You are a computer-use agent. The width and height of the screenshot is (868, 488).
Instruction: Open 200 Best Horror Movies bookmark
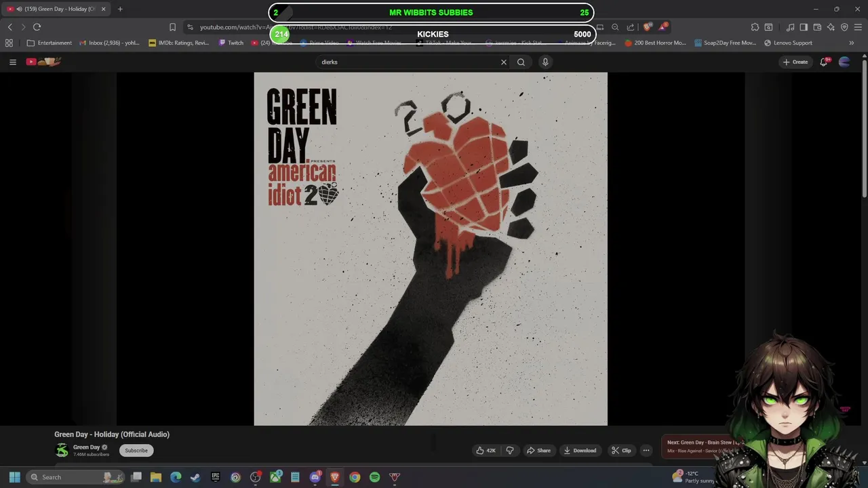(656, 43)
